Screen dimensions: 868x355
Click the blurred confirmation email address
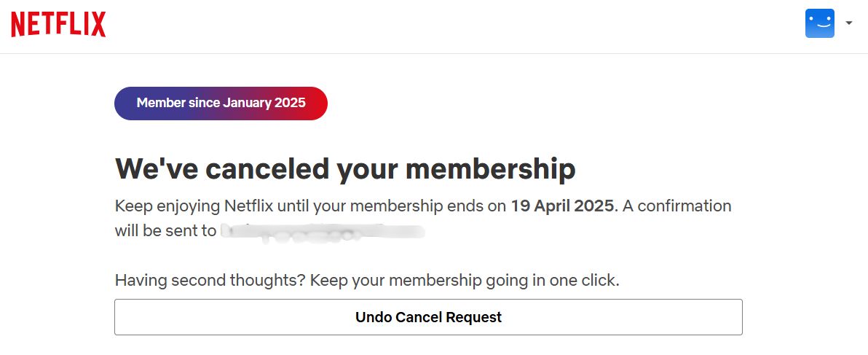point(322,232)
